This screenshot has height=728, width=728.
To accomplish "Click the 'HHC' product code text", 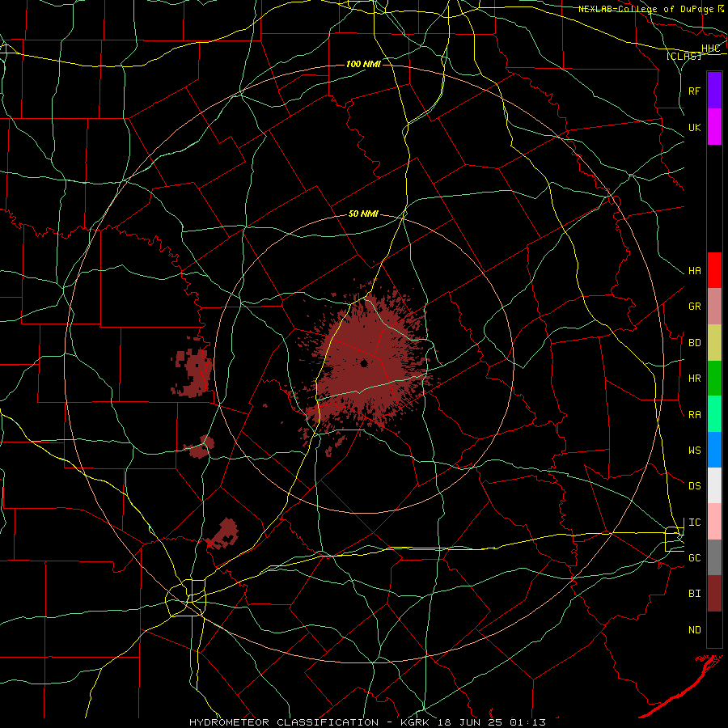I will (x=711, y=49).
